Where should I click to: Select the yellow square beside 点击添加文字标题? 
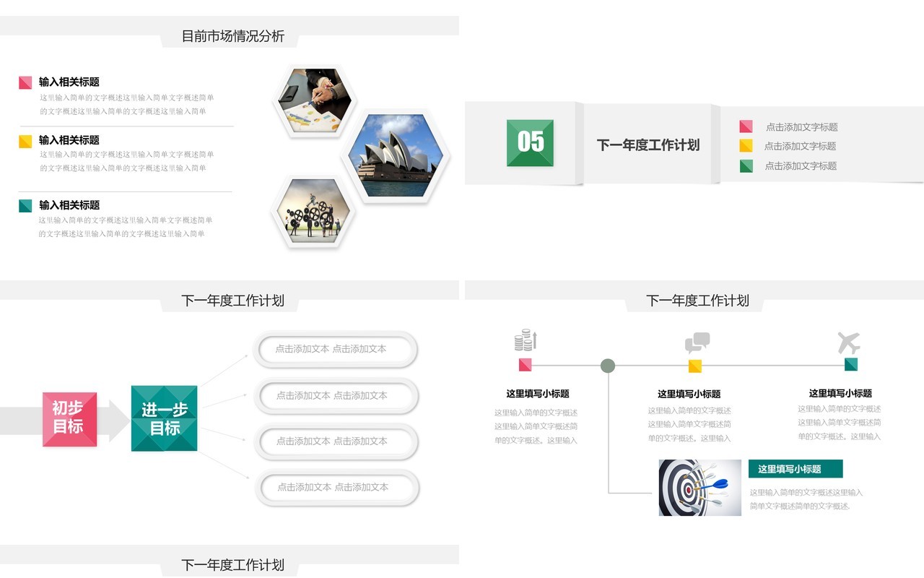[746, 146]
